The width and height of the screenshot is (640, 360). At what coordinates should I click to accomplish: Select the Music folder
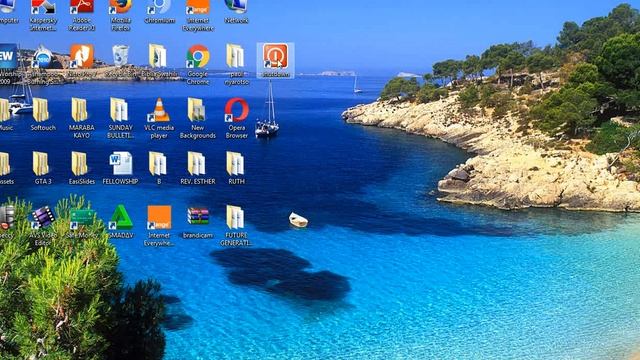click(x=6, y=115)
